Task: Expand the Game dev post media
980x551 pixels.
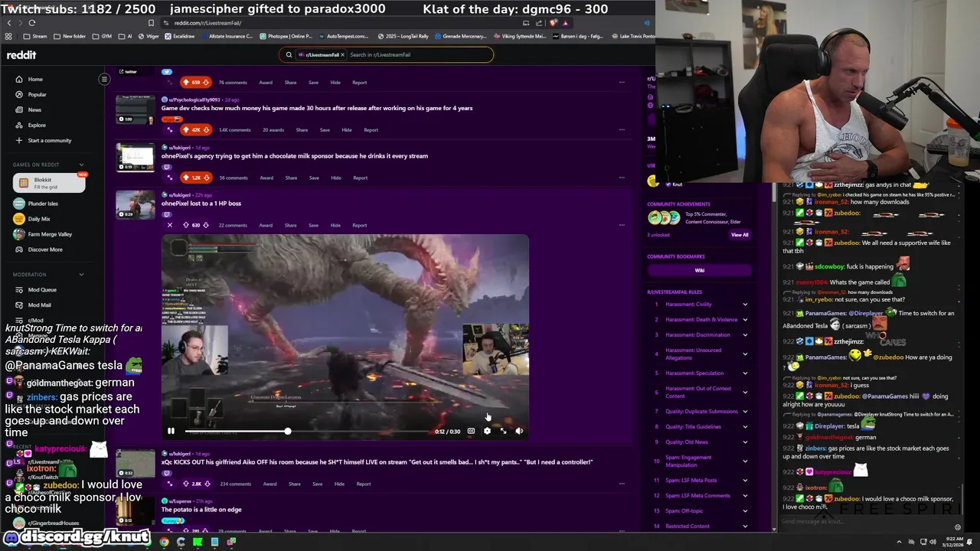Action: click(x=170, y=130)
